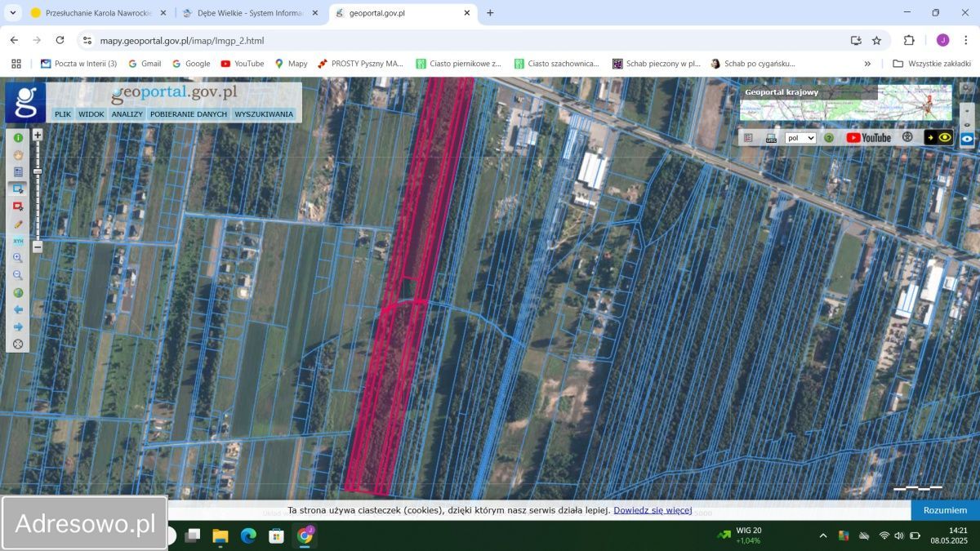Adjust the map zoom slider handle
Viewport: 980px width, 551px height.
[38, 171]
